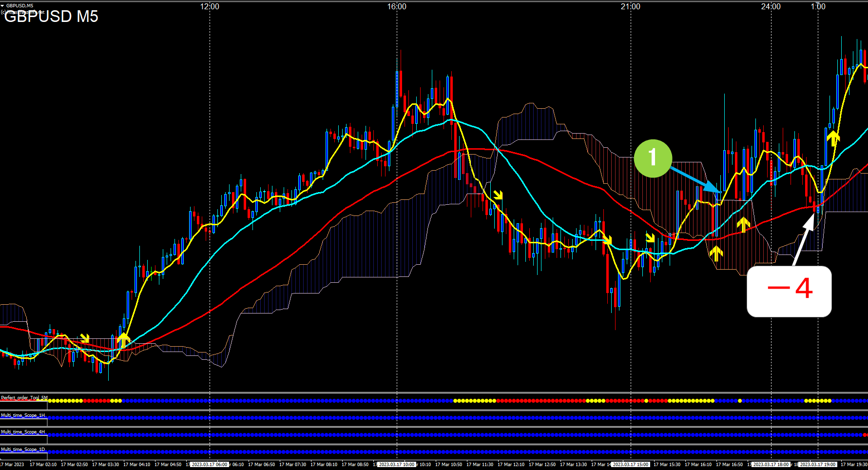Viewport: 868px width, 470px height.
Task: Click the 17 Mar 10:50 time axis label
Action: [449, 465]
